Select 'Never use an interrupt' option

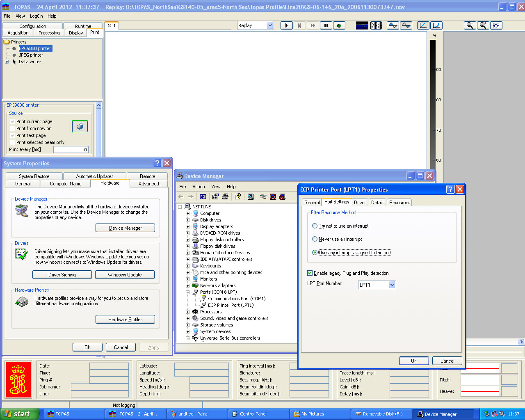pyautogui.click(x=315, y=239)
